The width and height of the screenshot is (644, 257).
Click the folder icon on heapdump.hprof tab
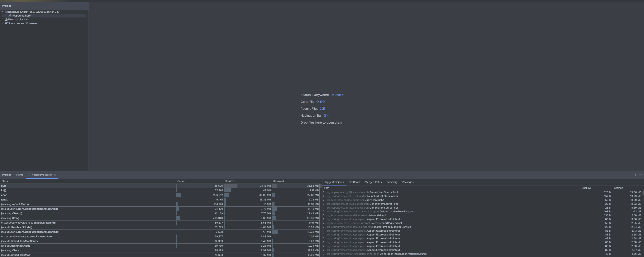tap(30, 175)
